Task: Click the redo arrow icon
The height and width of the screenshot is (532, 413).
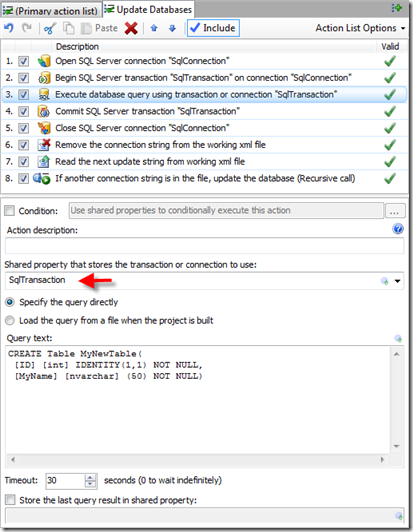Action: pyautogui.click(x=27, y=28)
